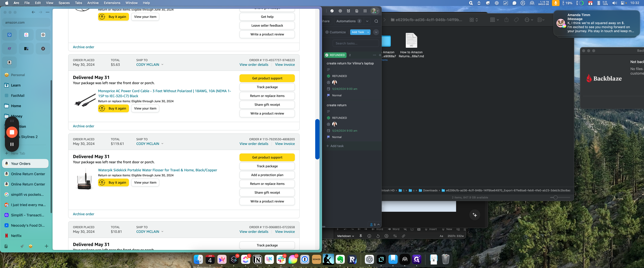Screen dimensions: 644x268
Task: Open ClickUp's apps grid icon
Action: pos(365,11)
